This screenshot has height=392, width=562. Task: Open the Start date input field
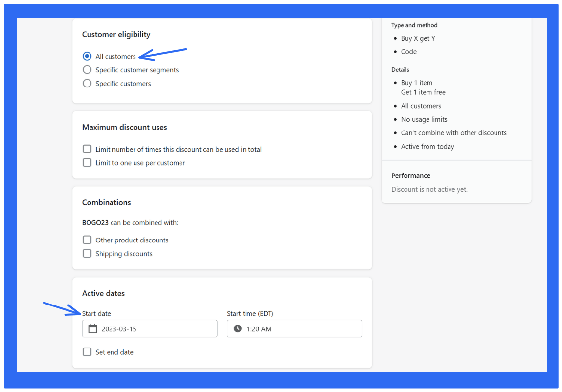150,328
